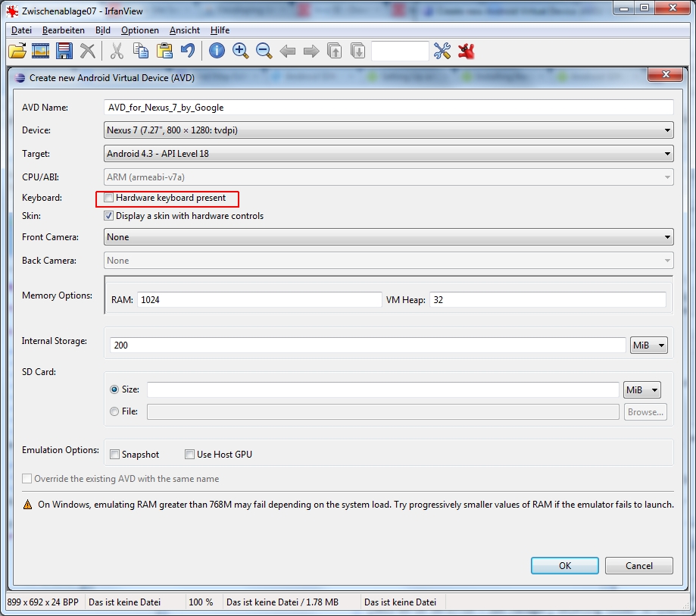Start the slideshow via filmstrip icon
The height and width of the screenshot is (616, 696).
point(40,52)
